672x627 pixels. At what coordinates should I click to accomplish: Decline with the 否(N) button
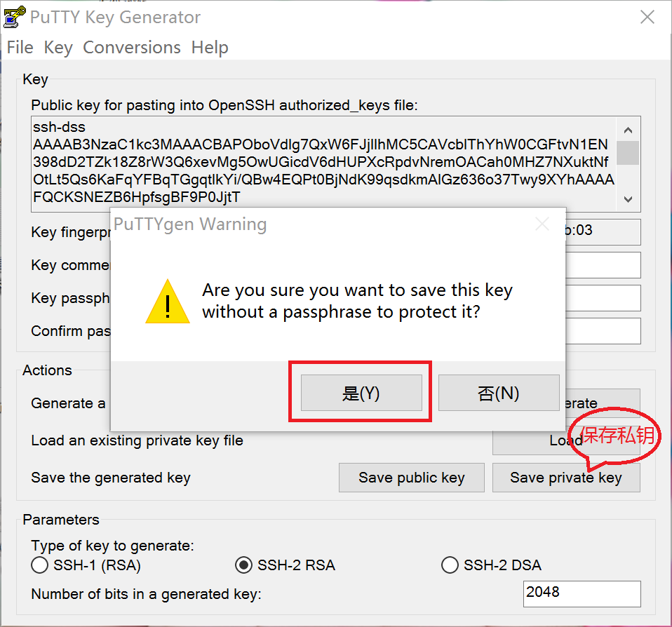point(499,393)
